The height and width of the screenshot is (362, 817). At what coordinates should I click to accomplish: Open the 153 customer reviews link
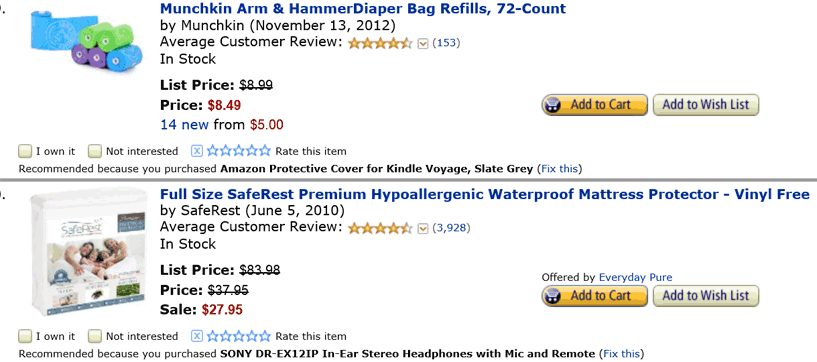click(x=446, y=43)
